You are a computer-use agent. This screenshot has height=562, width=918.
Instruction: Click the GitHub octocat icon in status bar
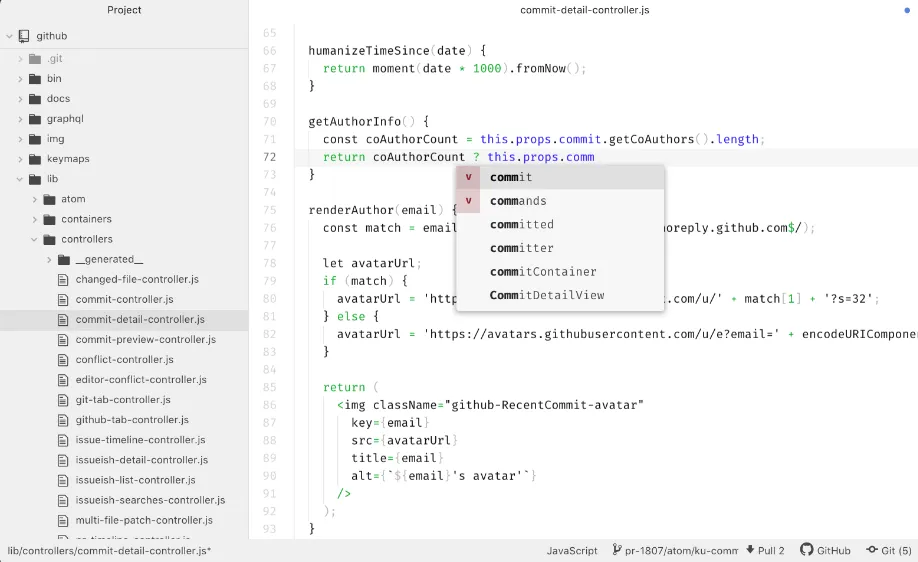[807, 550]
